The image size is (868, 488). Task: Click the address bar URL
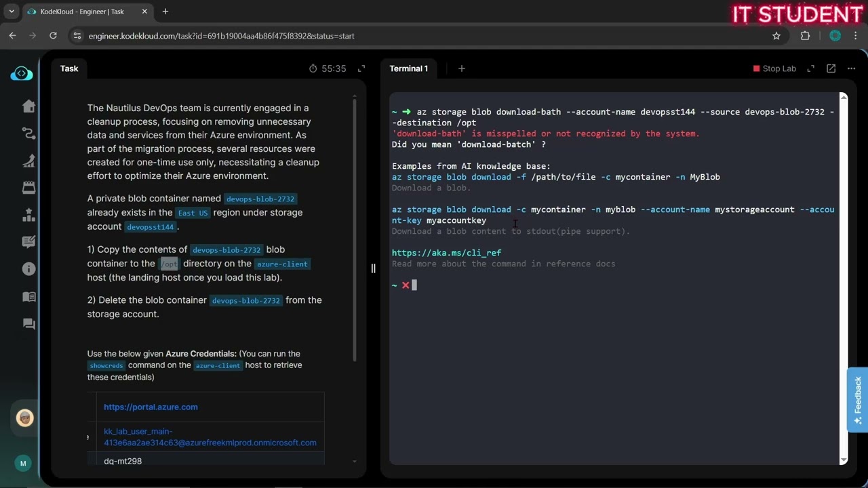221,36
